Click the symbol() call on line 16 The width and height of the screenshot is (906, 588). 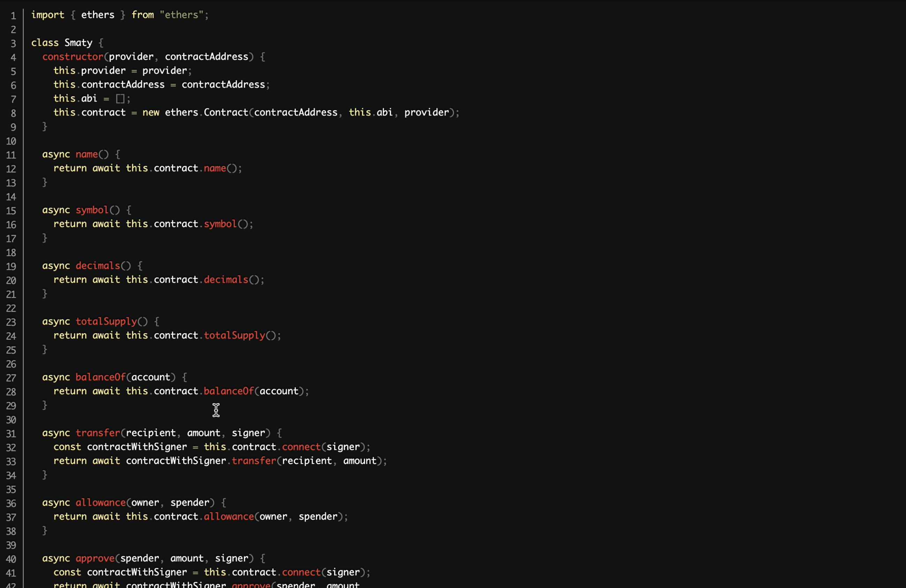coord(226,224)
